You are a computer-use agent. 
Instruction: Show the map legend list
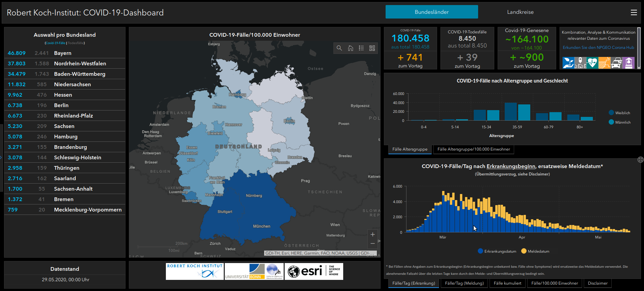(361, 48)
